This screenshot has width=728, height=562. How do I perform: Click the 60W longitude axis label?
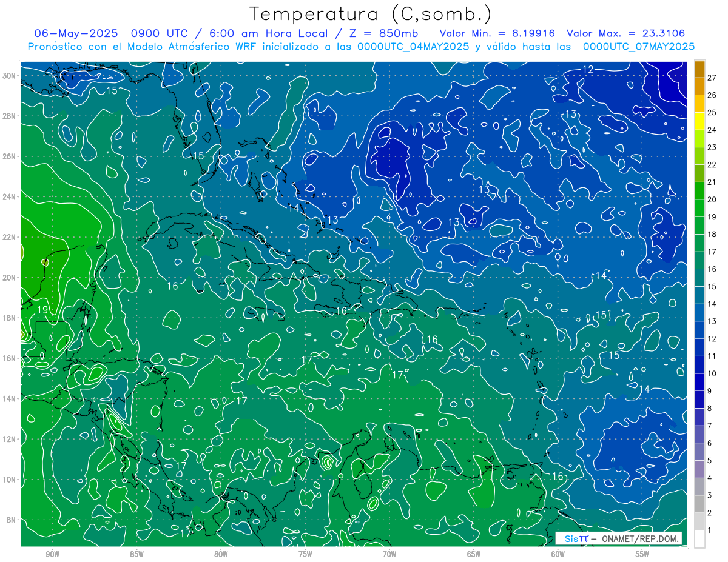(x=558, y=555)
